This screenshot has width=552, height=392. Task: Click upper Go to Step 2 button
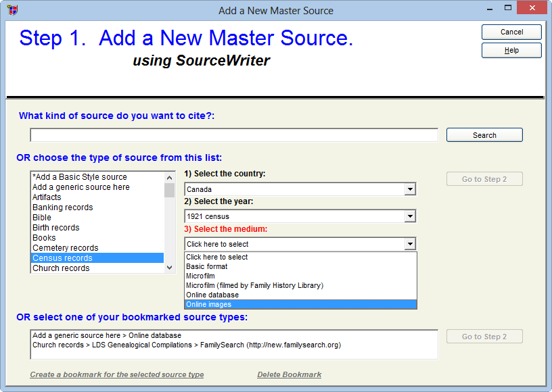(484, 179)
